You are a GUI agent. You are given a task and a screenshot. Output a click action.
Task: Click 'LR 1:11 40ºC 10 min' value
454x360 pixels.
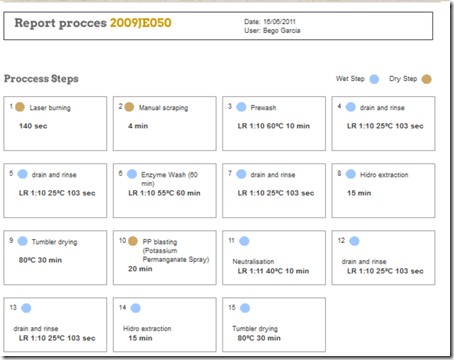click(x=273, y=271)
